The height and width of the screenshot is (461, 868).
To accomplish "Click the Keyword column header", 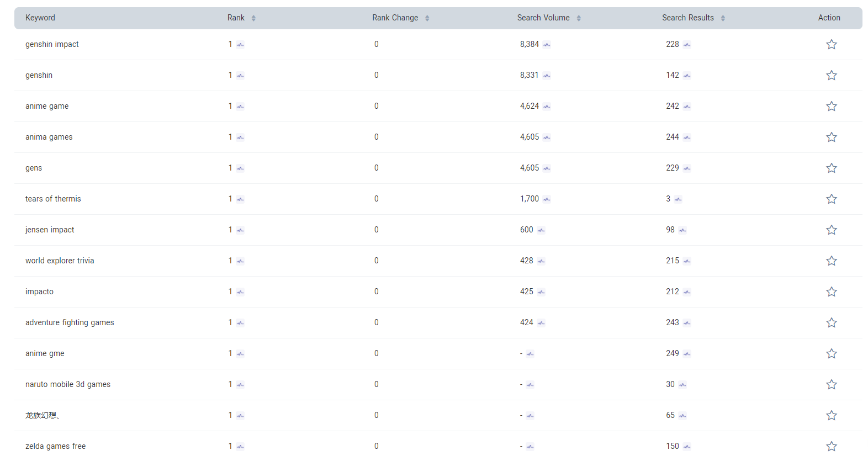I will coord(40,18).
